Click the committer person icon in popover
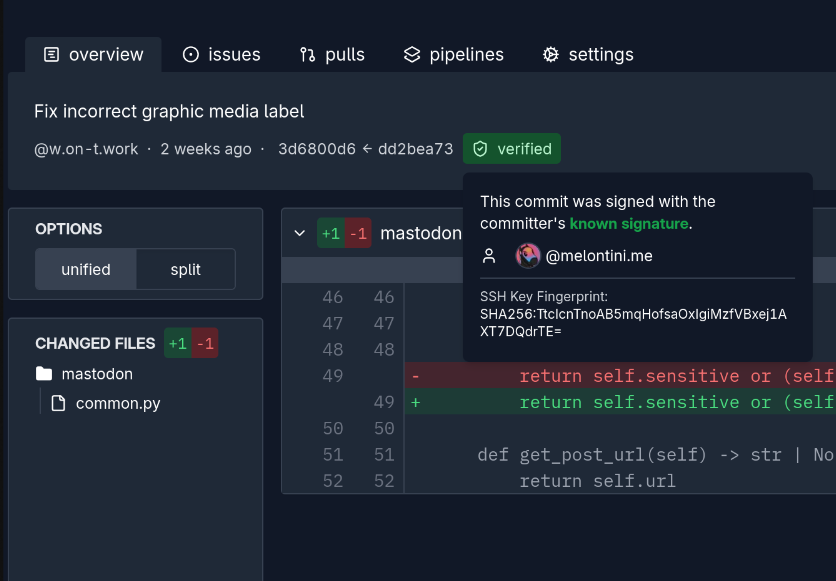The width and height of the screenshot is (836, 581). [489, 256]
